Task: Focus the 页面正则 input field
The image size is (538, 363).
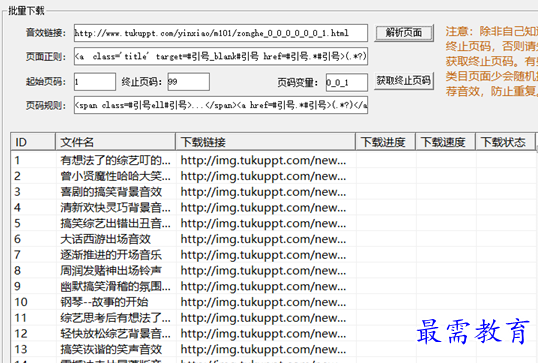Action: coord(221,56)
